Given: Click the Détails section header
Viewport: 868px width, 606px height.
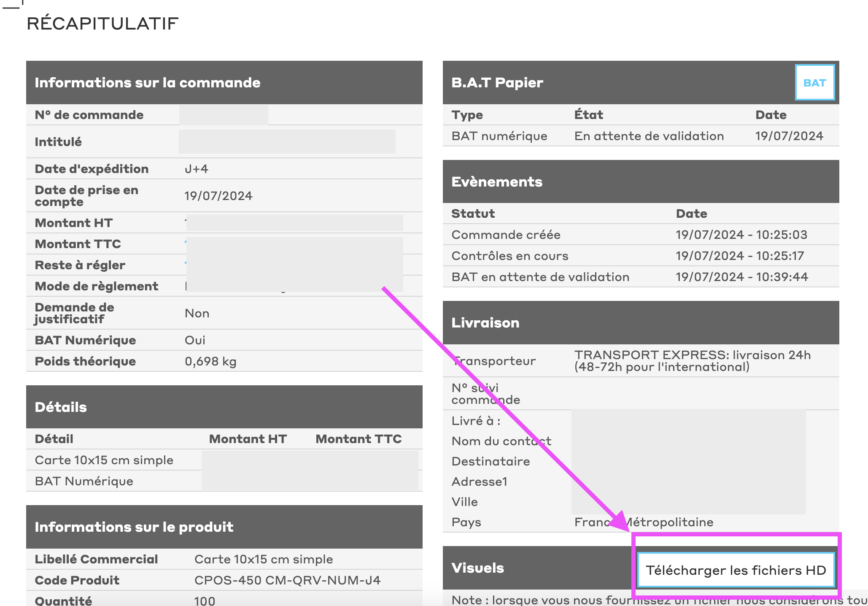Looking at the screenshot, I should click(61, 407).
